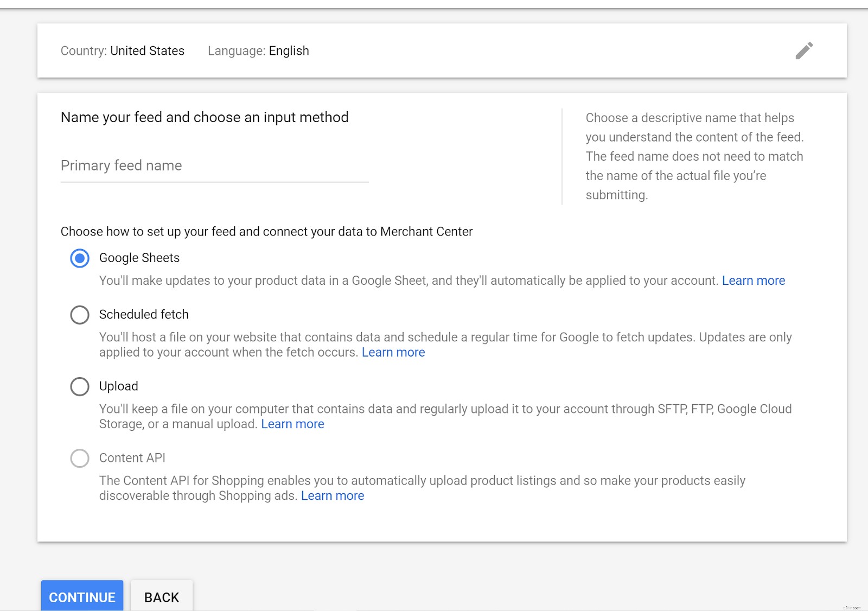Click the Upload label text
This screenshot has height=611, width=868.
point(118,386)
